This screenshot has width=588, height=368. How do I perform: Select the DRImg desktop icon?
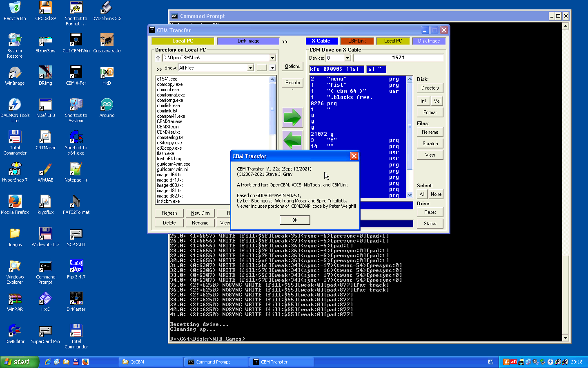click(45, 76)
